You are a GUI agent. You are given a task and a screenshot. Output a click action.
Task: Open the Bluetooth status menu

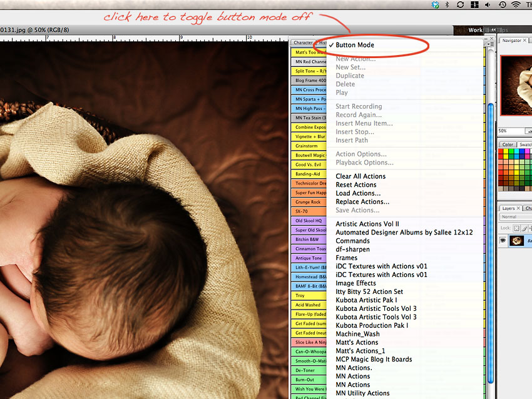(x=447, y=5)
